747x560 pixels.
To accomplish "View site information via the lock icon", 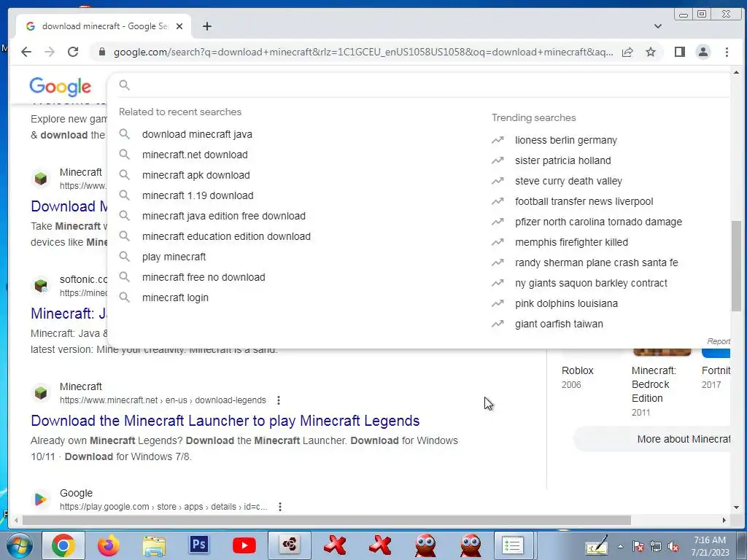I will point(101,52).
